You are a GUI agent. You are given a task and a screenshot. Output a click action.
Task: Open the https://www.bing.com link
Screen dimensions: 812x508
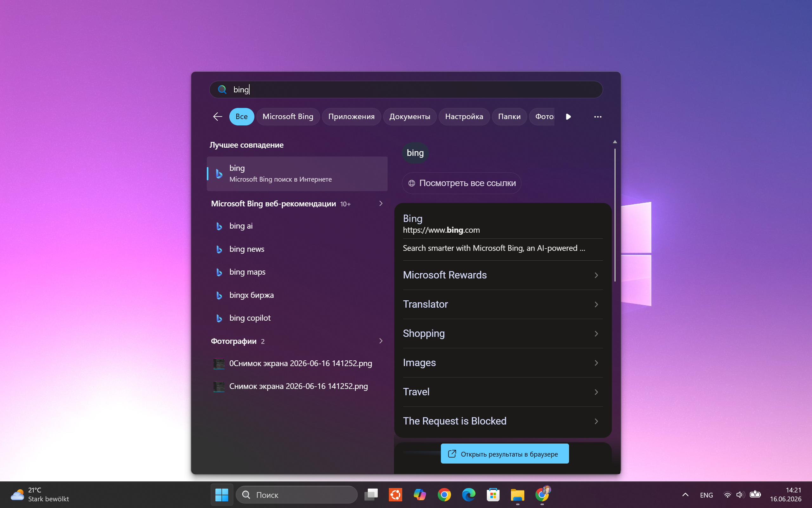tap(441, 230)
